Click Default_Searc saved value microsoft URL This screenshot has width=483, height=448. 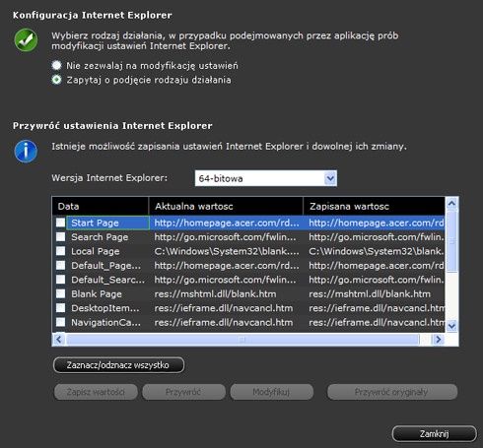click(x=377, y=280)
